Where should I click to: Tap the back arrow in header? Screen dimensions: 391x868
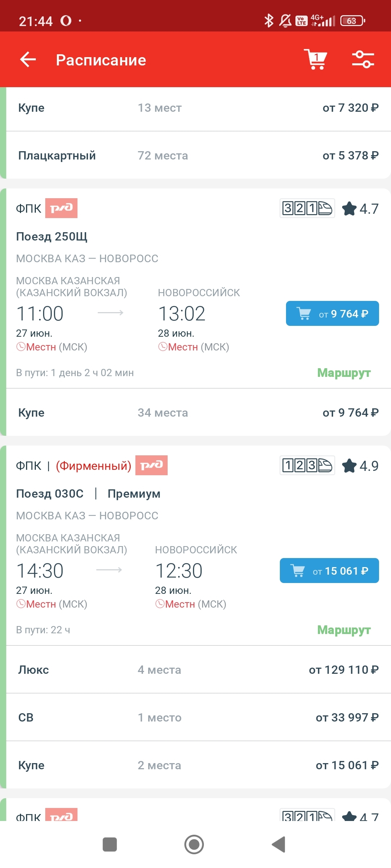[x=28, y=60]
